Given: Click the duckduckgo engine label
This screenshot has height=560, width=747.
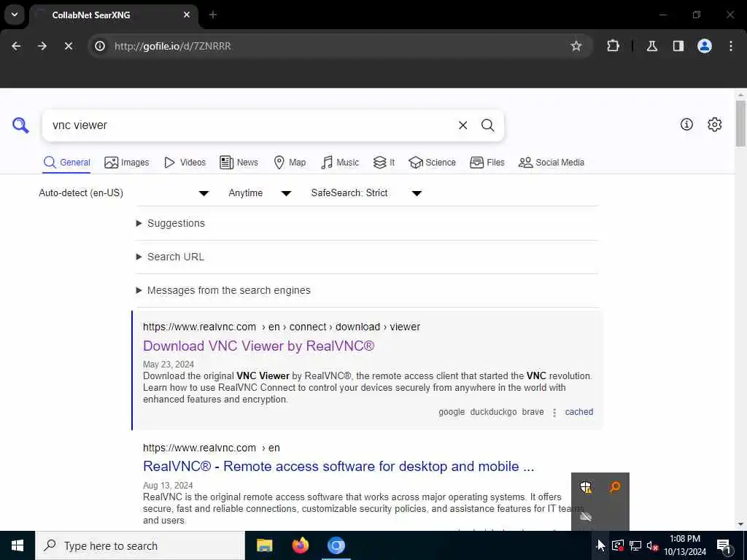Looking at the screenshot, I should 493,412.
